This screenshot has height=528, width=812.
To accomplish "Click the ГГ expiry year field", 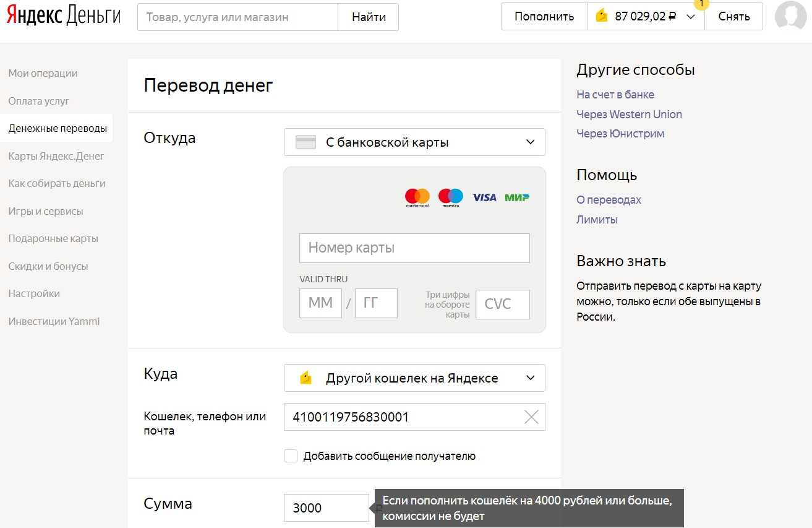I will (376, 303).
